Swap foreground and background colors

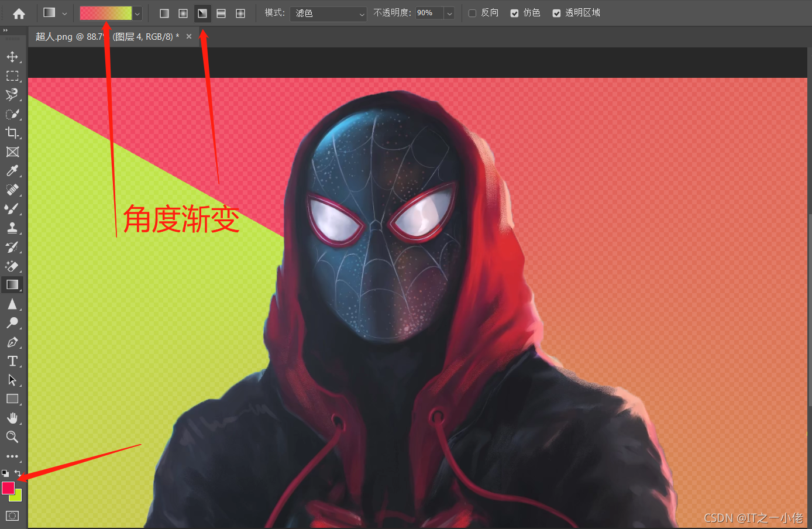[x=18, y=473]
